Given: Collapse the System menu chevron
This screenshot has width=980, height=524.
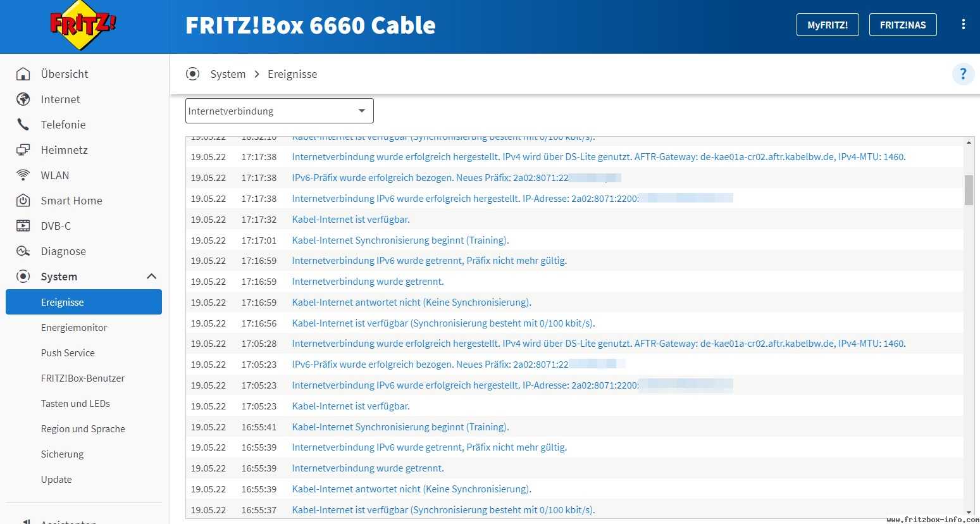Looking at the screenshot, I should pyautogui.click(x=151, y=277).
